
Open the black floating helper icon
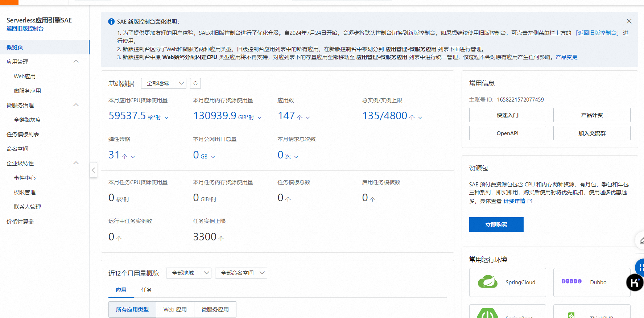[x=635, y=282]
